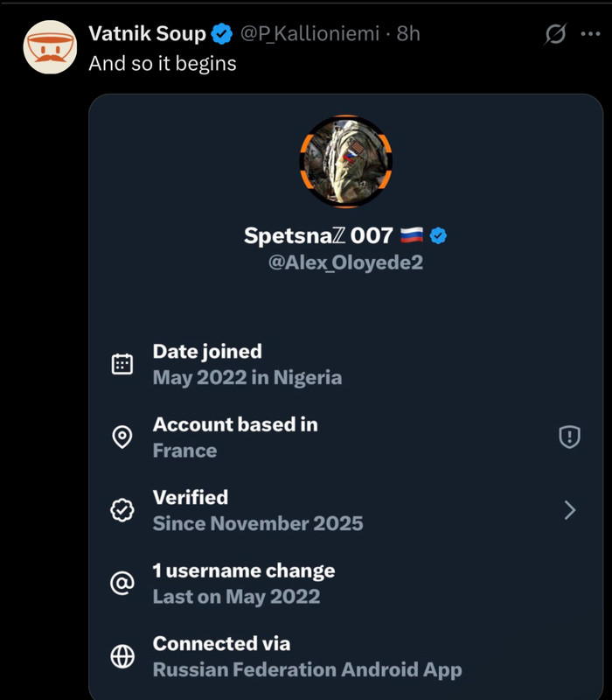
Task: Expand Verified details chevron arrow
Action: [570, 510]
